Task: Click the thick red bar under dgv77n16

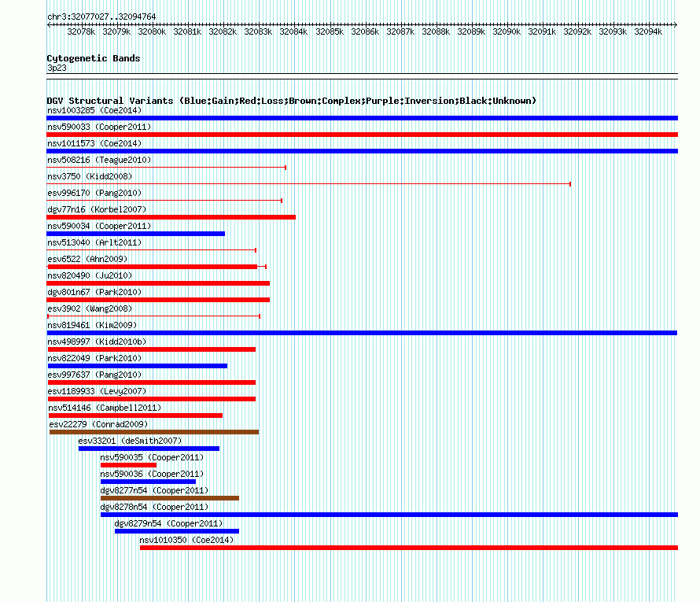Action: click(171, 217)
